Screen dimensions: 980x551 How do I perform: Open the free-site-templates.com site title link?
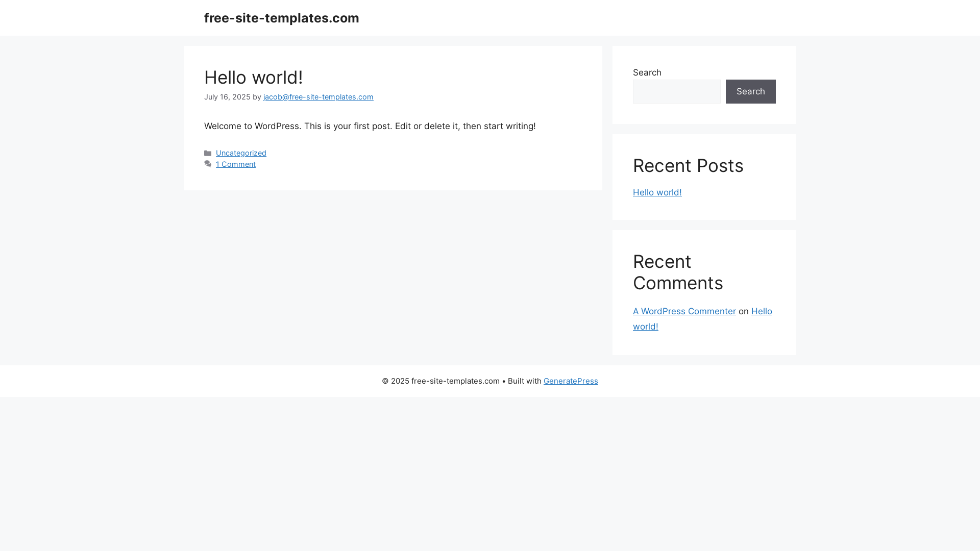point(281,18)
